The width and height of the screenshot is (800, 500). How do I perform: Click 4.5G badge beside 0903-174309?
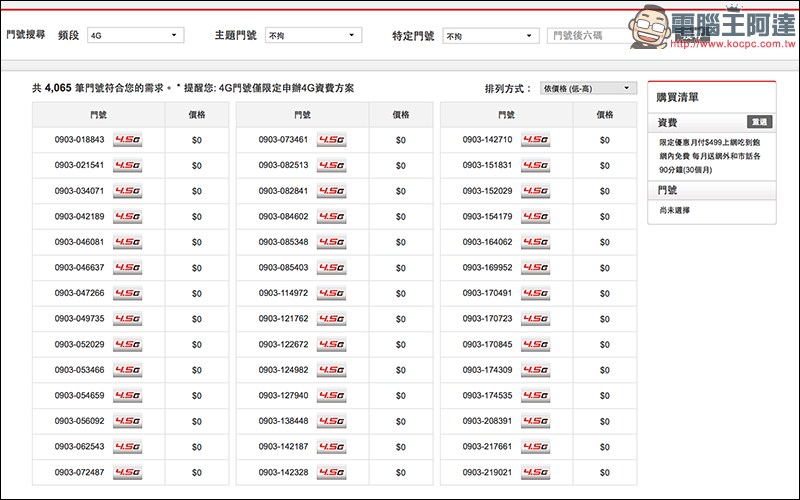[536, 370]
